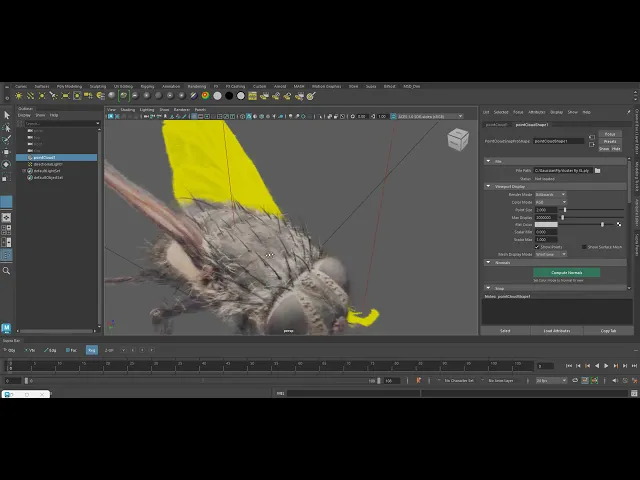The image size is (640, 480).
Task: Click the rainbow ramp shader icon
Action: tap(205, 96)
